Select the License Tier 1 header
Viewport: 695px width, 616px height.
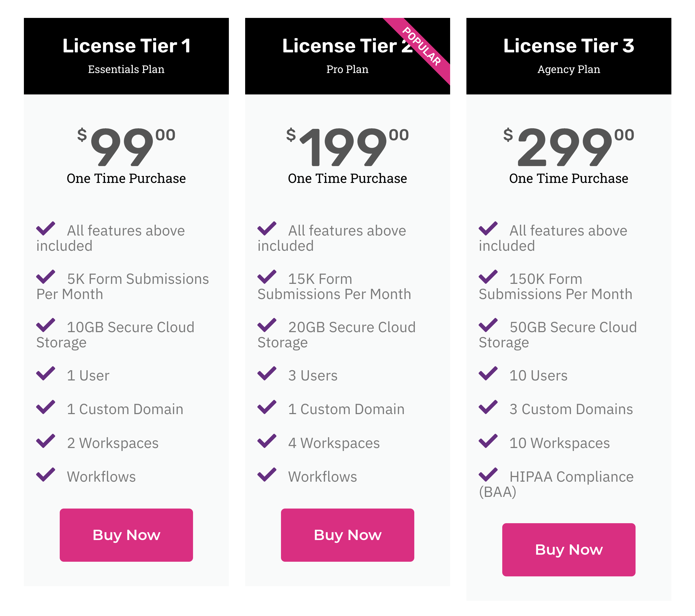click(126, 46)
